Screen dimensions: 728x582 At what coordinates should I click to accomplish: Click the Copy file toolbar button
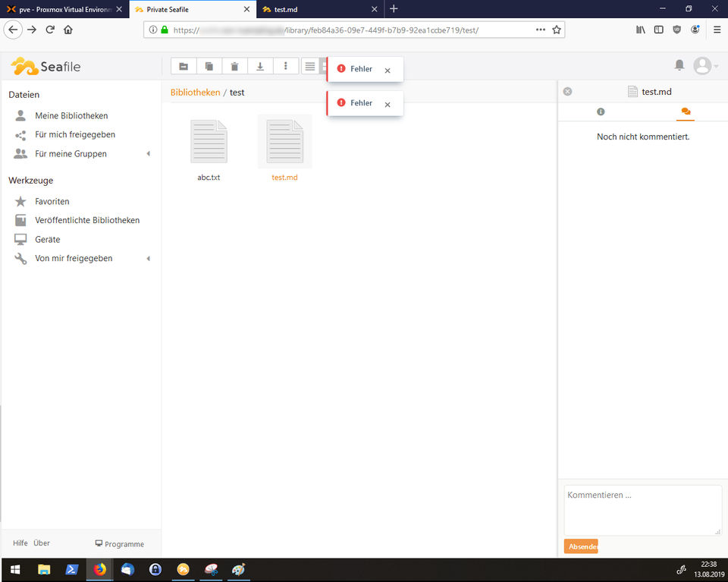pyautogui.click(x=209, y=67)
